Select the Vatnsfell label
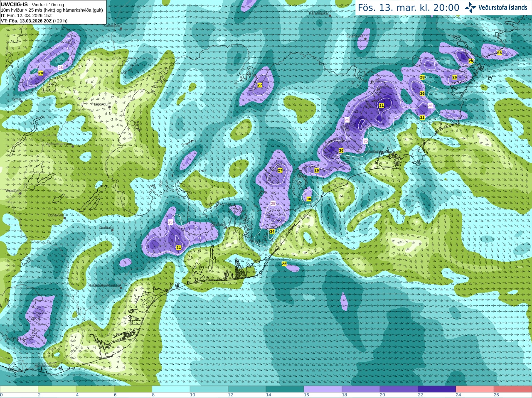Viewport: 532px width, 398px height. pyautogui.click(x=12, y=190)
